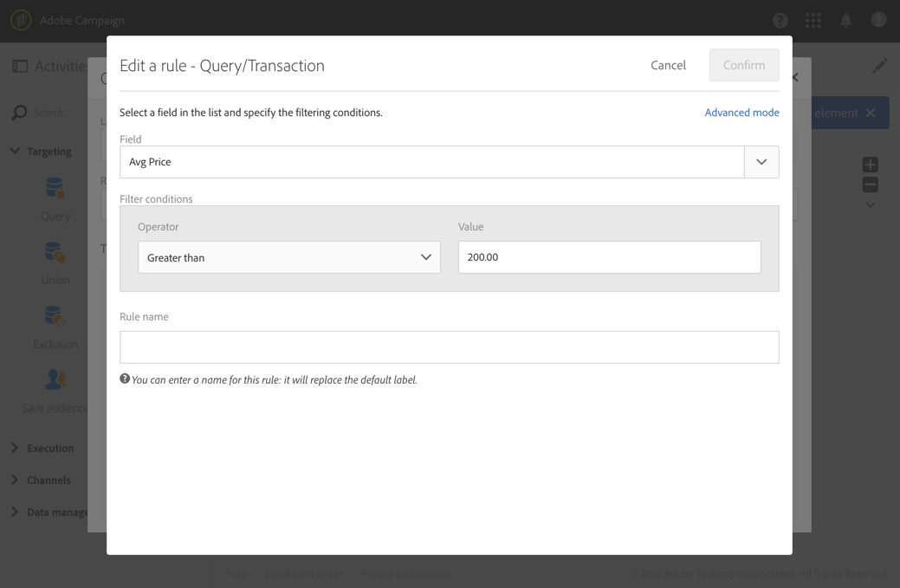Open the help question mark icon
Image resolution: width=900 pixels, height=588 pixels.
[780, 20]
